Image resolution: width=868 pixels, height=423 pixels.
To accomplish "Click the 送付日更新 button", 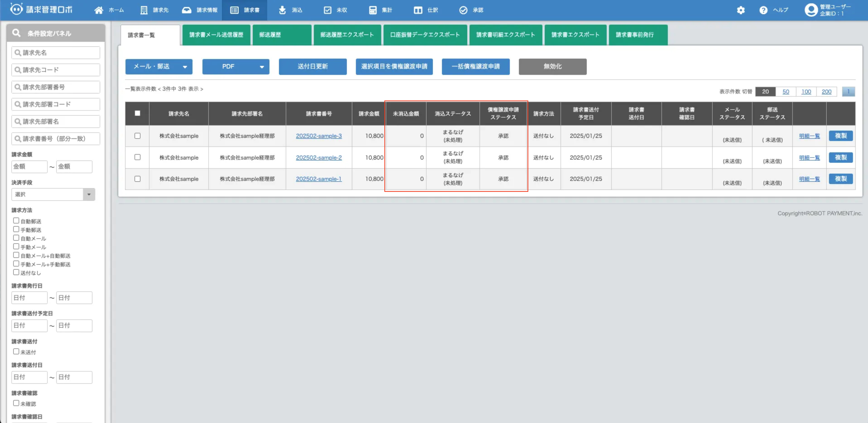I will pos(313,66).
